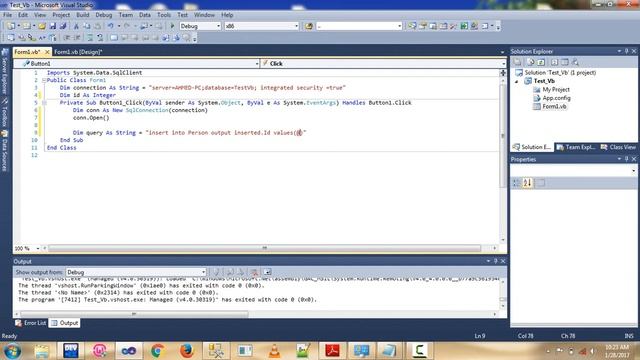The height and width of the screenshot is (360, 640).
Task: Toggle auto-hide pin on Output panel
Action: [x=496, y=261]
